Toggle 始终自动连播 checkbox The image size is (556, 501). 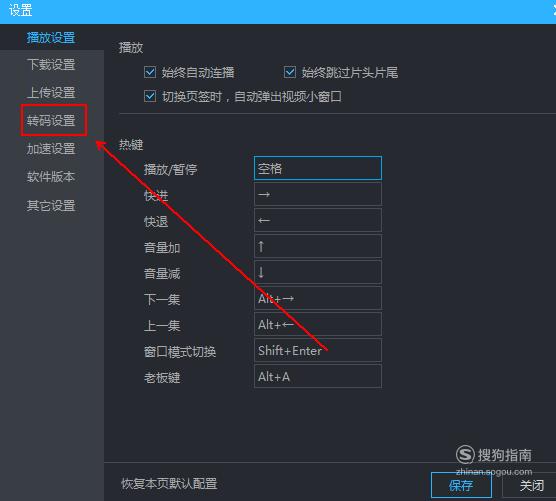pyautogui.click(x=150, y=72)
